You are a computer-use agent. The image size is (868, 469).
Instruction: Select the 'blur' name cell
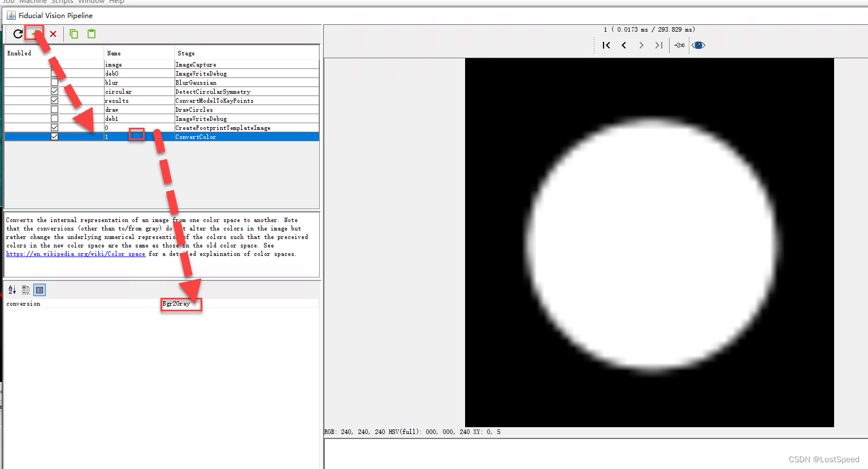[x=139, y=82]
